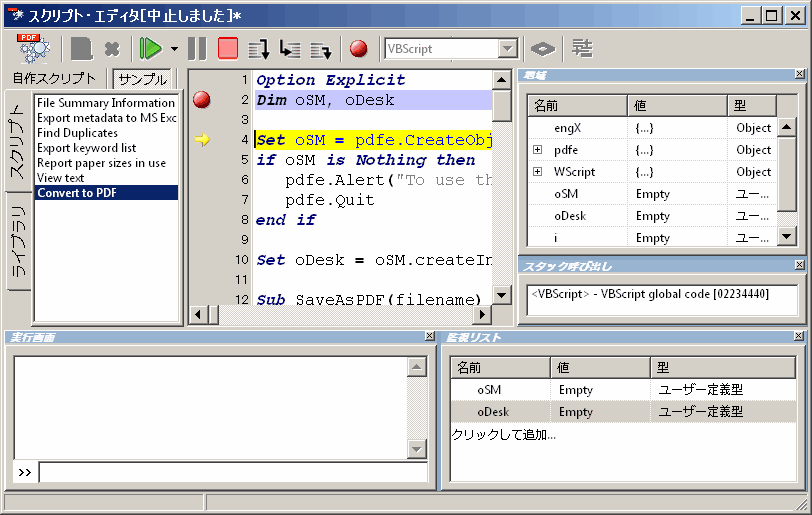This screenshot has height=515, width=812.
Task: Pause script execution
Action: click(x=197, y=49)
